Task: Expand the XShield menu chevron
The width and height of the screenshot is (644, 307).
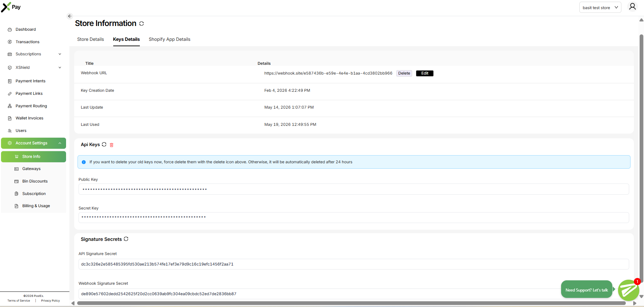Action: tap(60, 67)
